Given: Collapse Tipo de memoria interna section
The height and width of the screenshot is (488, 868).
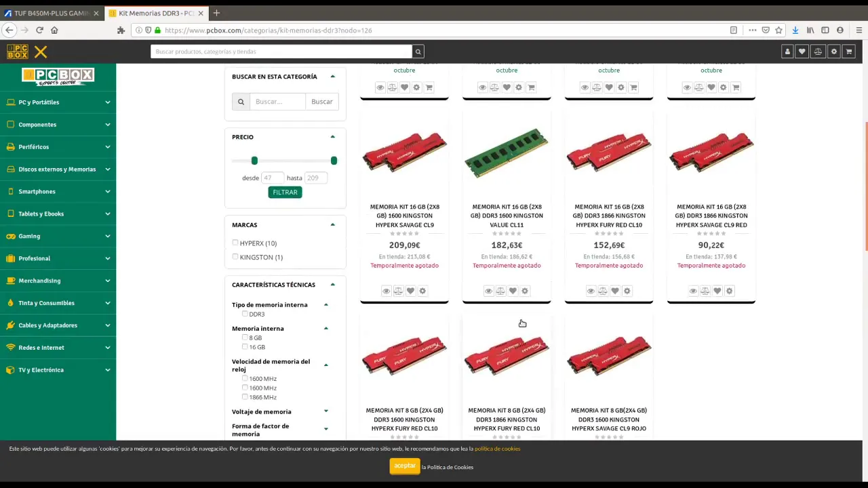Looking at the screenshot, I should point(326,305).
